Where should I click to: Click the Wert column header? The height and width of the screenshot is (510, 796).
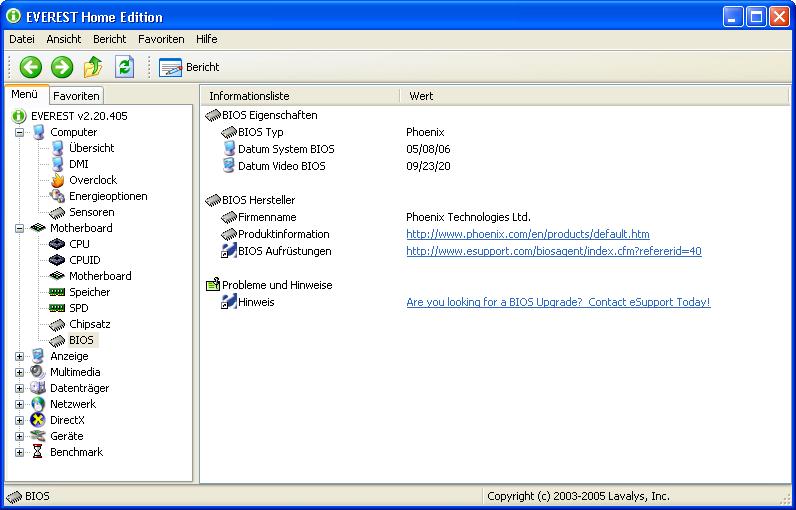595,96
